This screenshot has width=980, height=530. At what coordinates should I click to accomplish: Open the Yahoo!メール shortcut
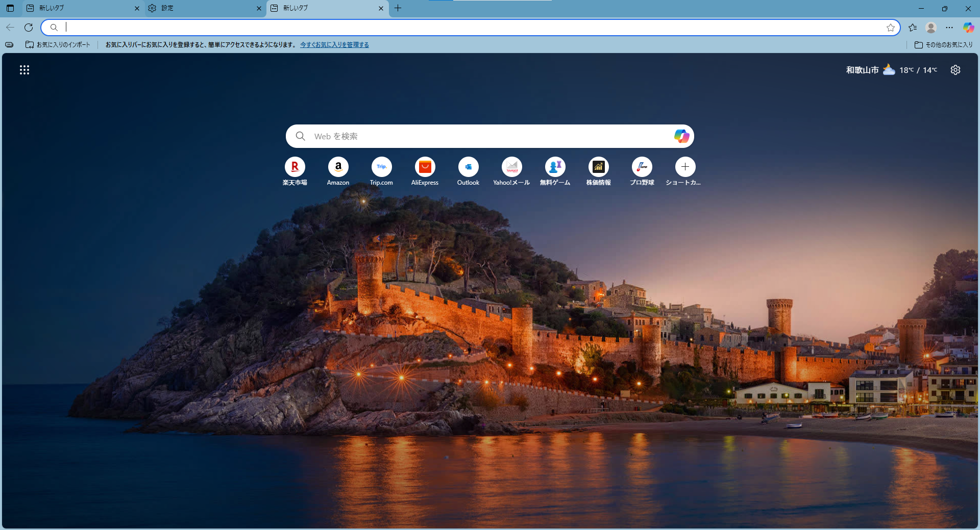(511, 167)
